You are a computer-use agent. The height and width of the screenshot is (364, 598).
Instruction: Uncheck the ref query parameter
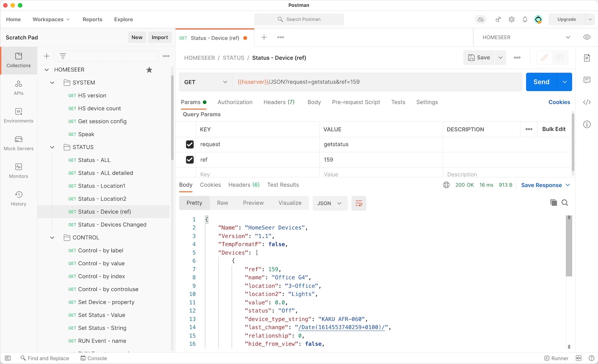click(190, 160)
